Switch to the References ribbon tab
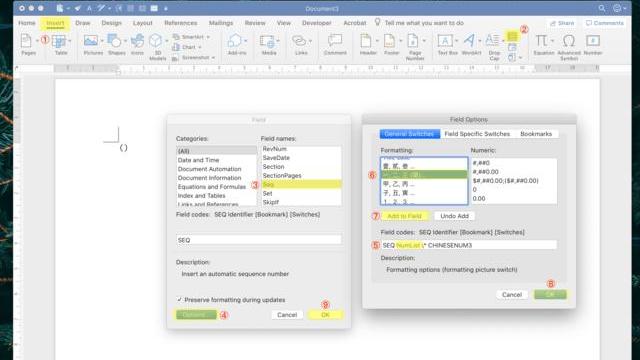The image size is (640, 360). [180, 23]
